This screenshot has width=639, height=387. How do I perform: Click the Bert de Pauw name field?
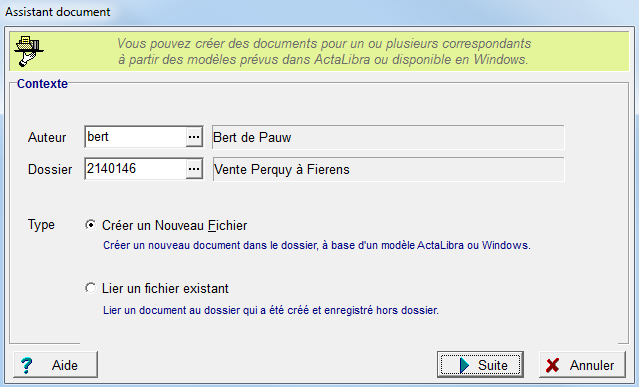tap(388, 137)
